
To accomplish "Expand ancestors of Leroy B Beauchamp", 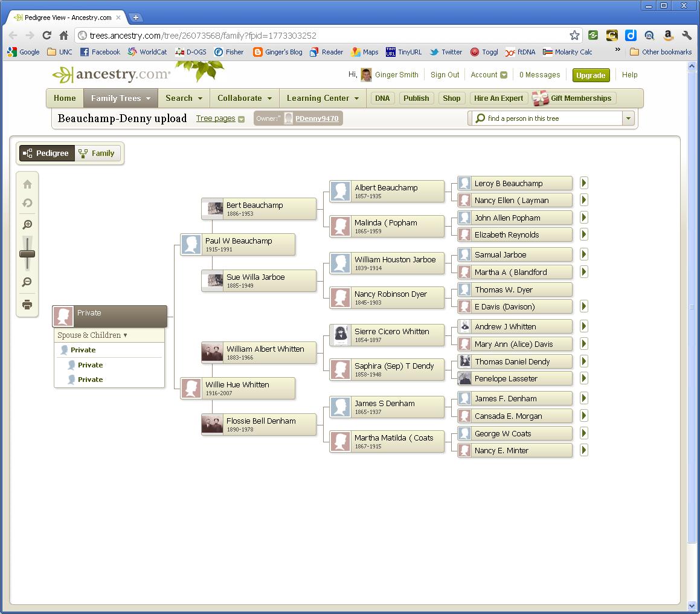I will click(x=583, y=183).
